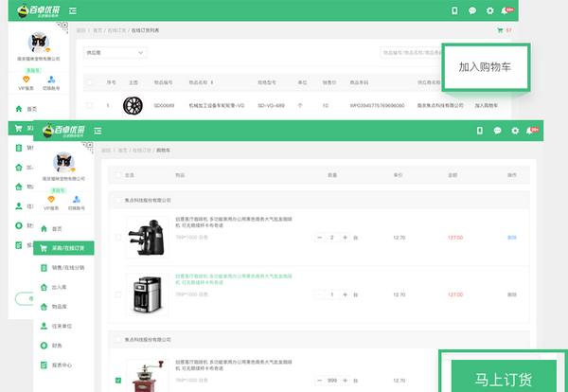Open 出入库 sidebar item

54,287
